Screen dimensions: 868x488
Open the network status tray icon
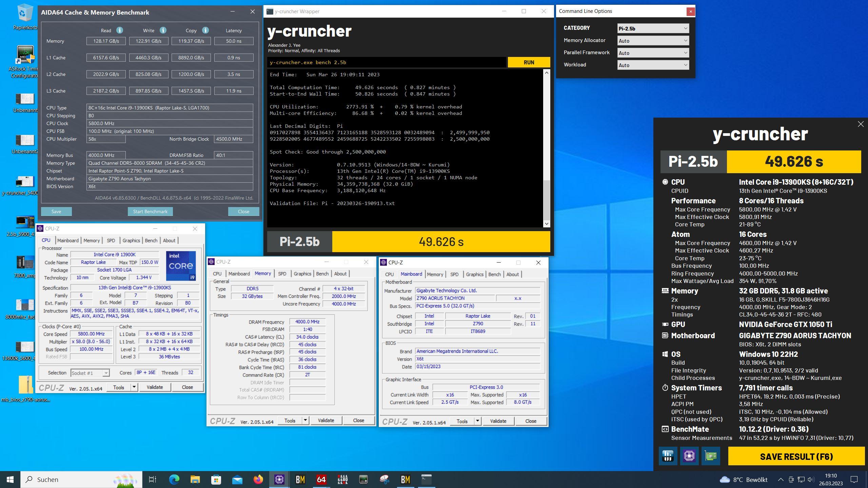click(801, 479)
